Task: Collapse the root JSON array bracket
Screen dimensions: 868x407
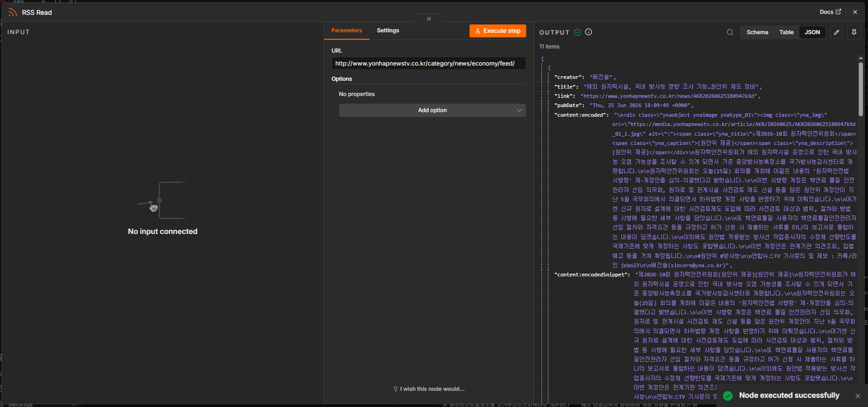Action: tap(542, 59)
